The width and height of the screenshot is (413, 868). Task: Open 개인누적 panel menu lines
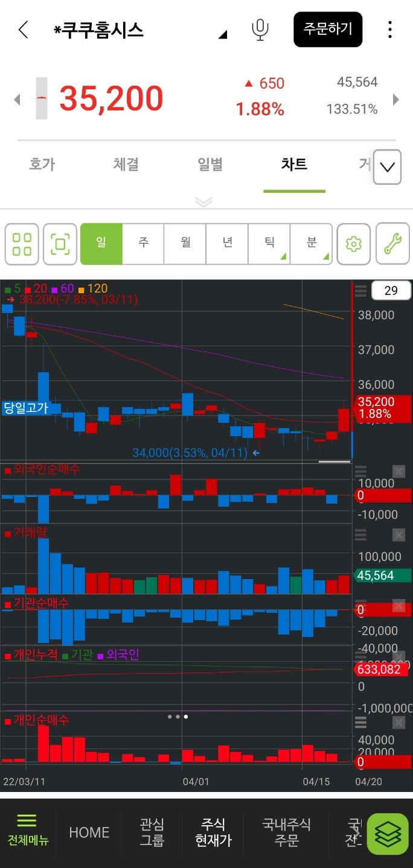point(360,657)
